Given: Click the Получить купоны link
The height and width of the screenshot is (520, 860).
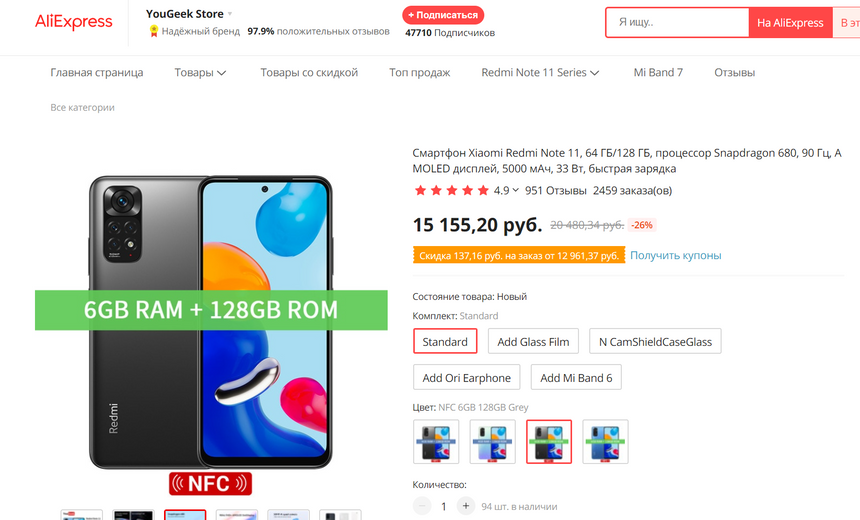Looking at the screenshot, I should click(675, 255).
